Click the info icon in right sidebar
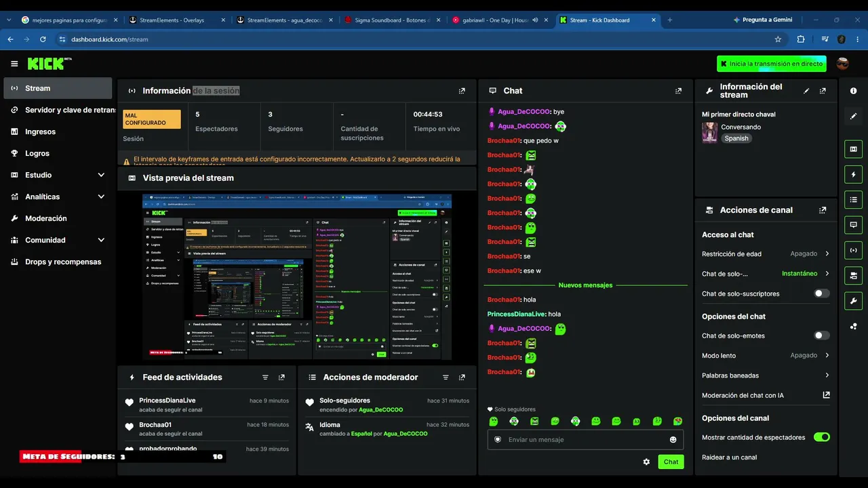This screenshot has width=868, height=488. 853,91
